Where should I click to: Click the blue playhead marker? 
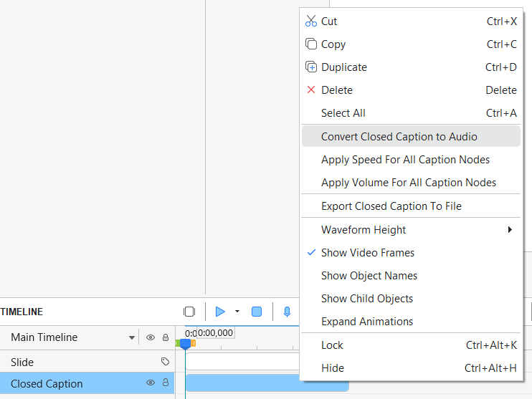pos(185,344)
